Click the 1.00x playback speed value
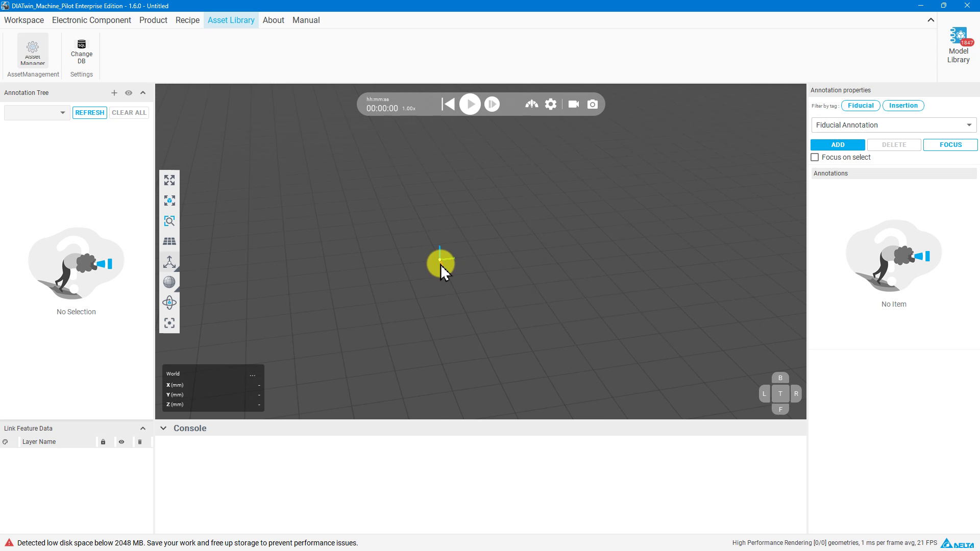 pyautogui.click(x=409, y=109)
